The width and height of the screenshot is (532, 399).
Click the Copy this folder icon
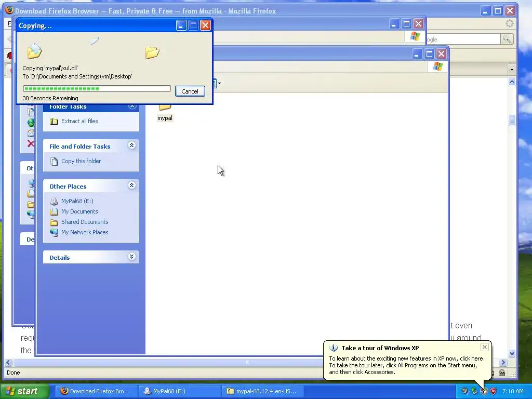coord(54,161)
